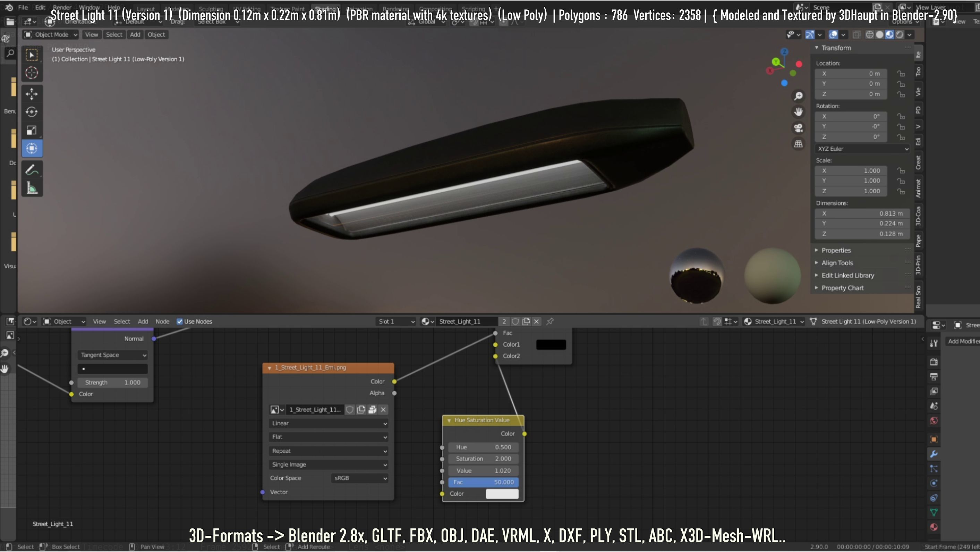Click Normal Map Strength field

113,383
